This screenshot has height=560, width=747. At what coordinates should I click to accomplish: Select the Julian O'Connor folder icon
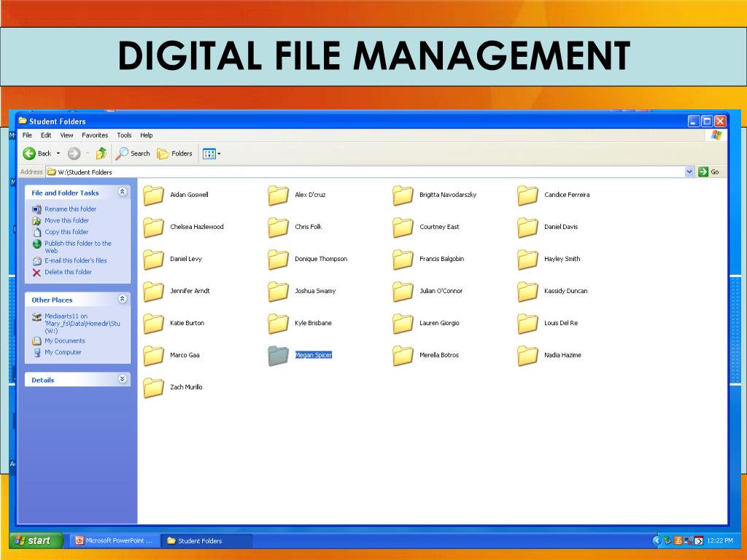coord(403,292)
